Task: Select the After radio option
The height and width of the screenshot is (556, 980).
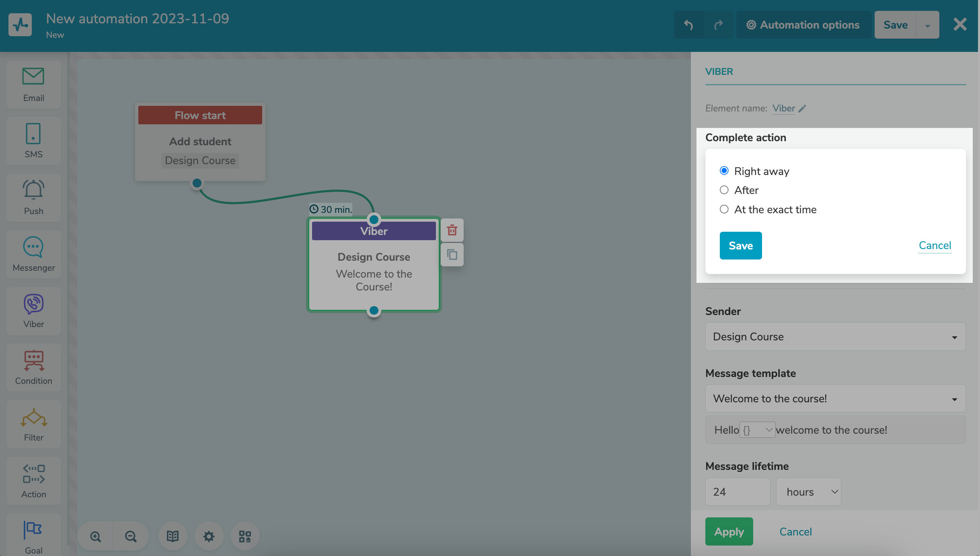Action: coord(724,190)
